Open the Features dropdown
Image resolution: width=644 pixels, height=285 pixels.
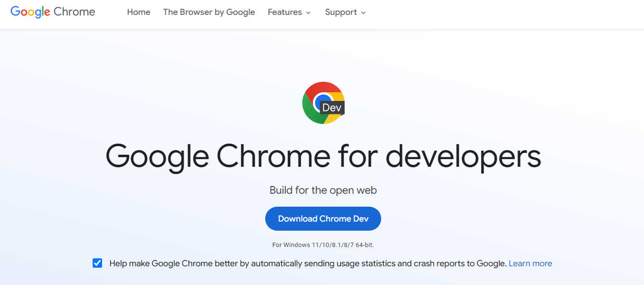289,12
